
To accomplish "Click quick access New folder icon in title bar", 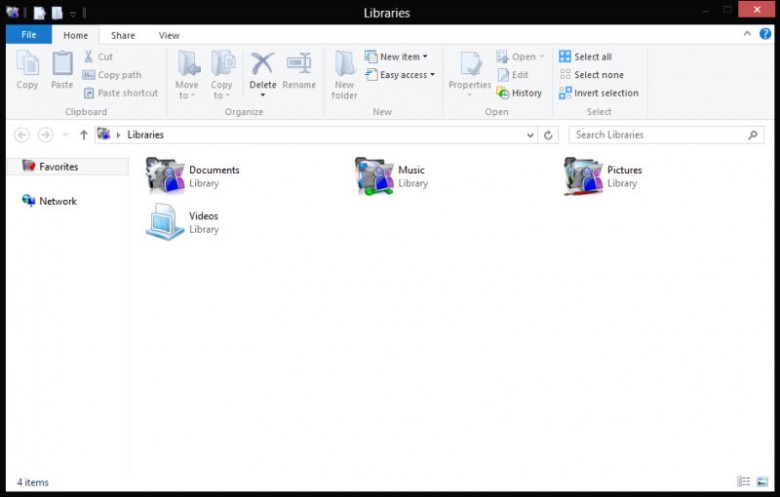I will [57, 12].
